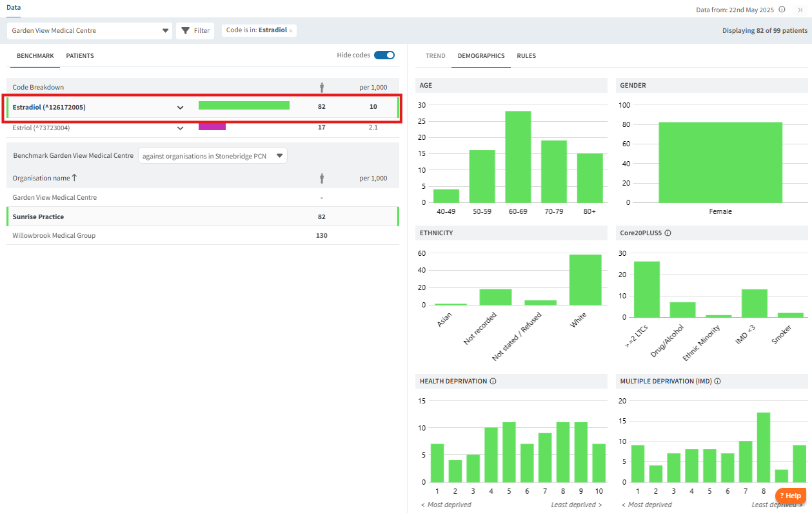Screen dimensions: 812x513
Task: Click the person icon in Organisation name header
Action: (x=322, y=178)
